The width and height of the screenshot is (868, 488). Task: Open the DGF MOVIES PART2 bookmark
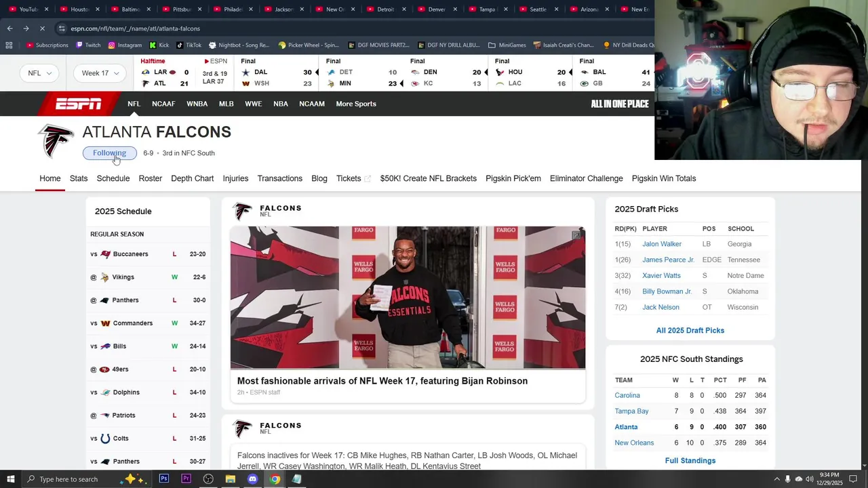click(x=378, y=45)
